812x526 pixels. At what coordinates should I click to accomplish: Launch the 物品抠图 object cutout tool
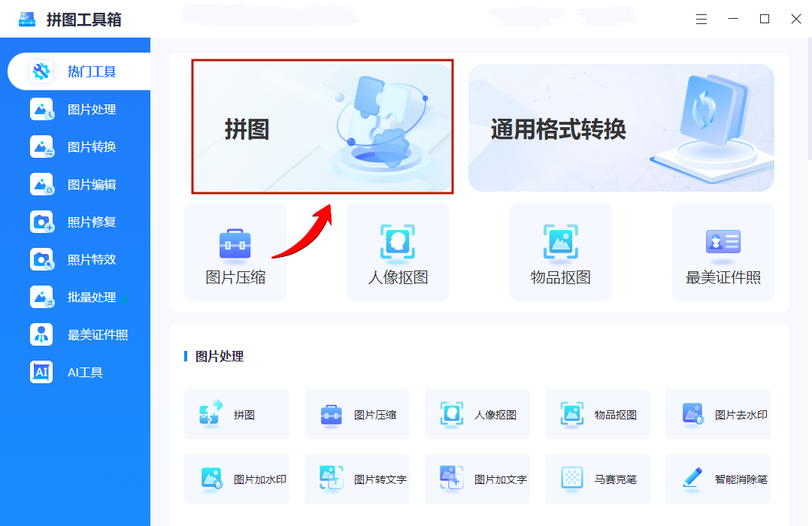[560, 252]
